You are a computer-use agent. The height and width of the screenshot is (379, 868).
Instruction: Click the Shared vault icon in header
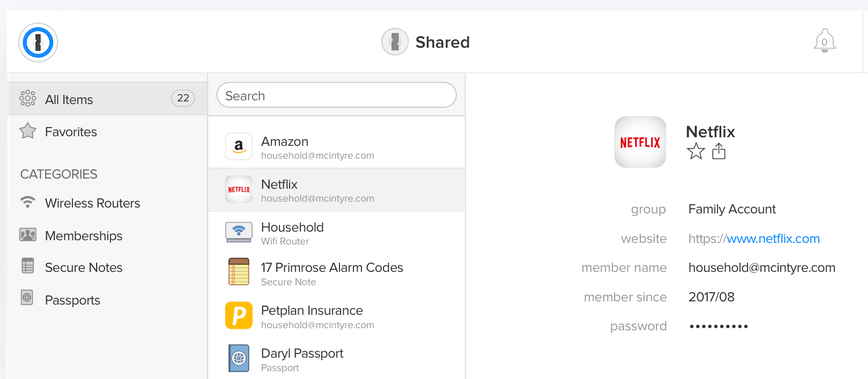pos(395,42)
